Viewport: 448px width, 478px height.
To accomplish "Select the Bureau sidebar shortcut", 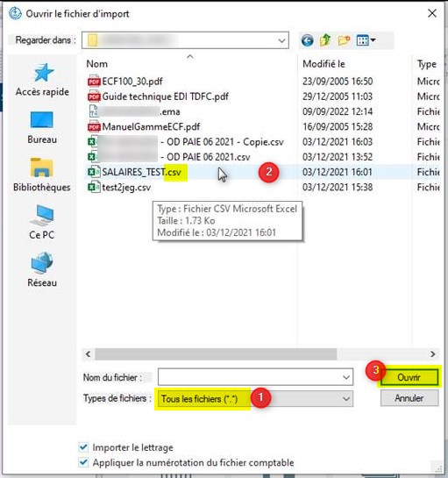I will pyautogui.click(x=42, y=127).
